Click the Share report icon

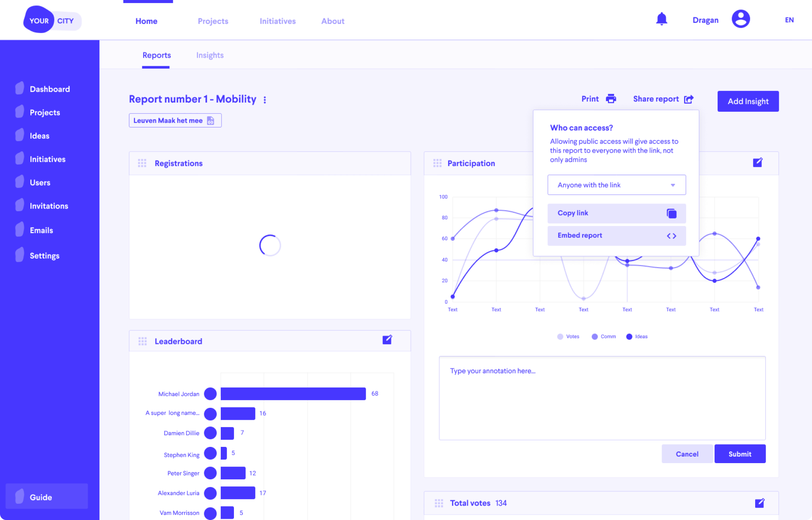coord(689,99)
